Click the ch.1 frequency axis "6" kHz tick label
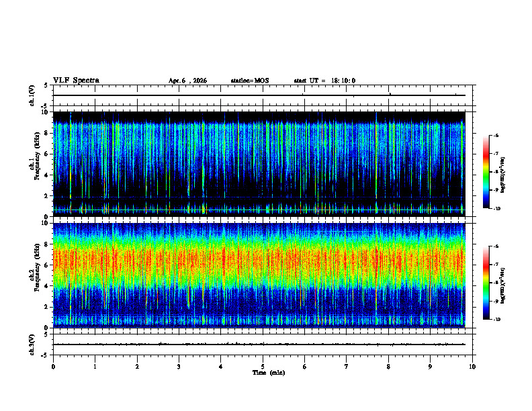The image size is (532, 411). 47,154
